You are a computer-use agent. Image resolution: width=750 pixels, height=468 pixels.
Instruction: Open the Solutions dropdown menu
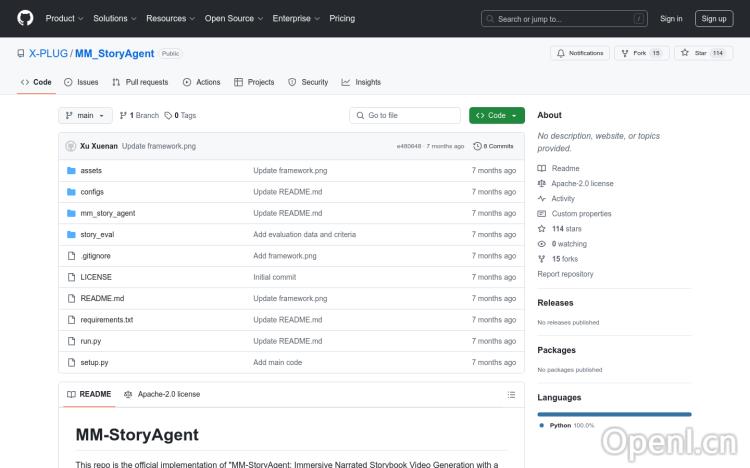pyautogui.click(x=114, y=18)
